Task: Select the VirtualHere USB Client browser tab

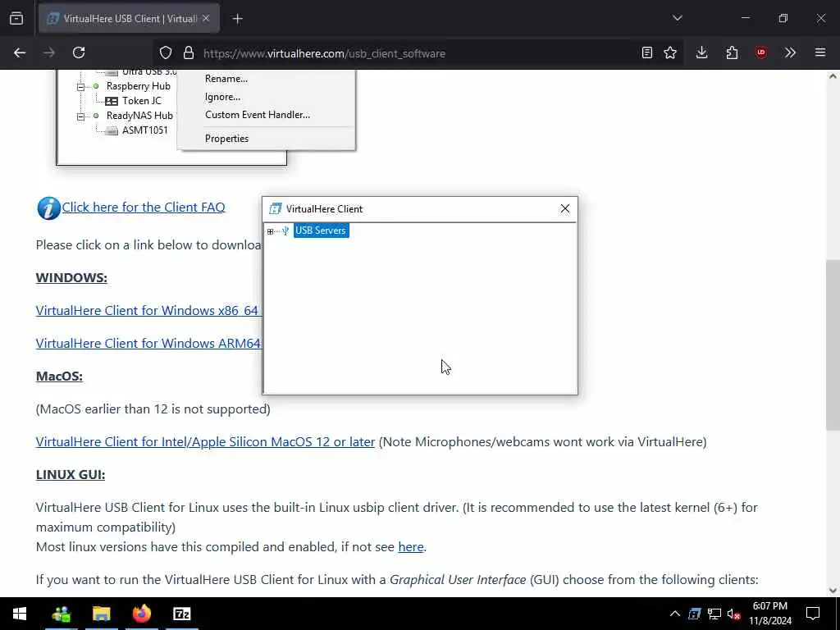Action: (129, 19)
